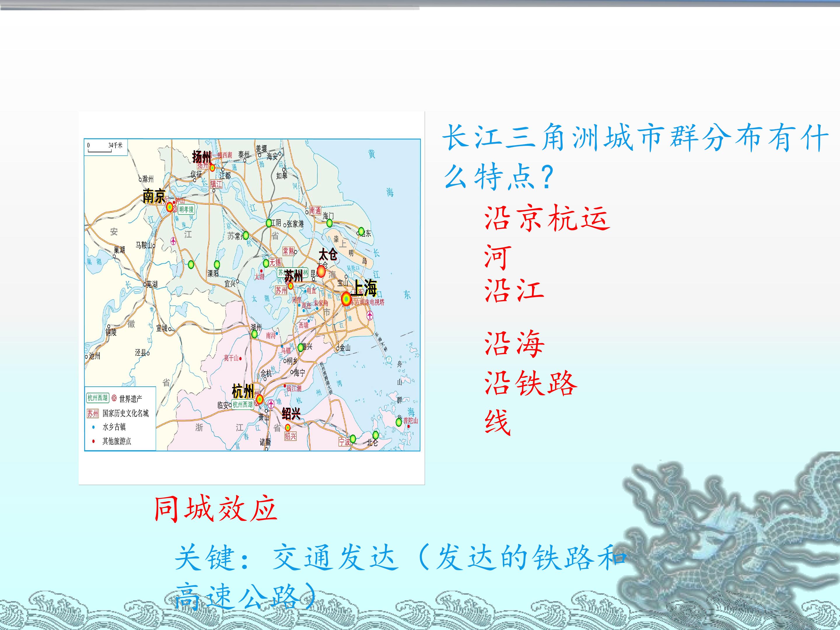840x630 pixels.
Task: Select the red Taicang marker
Action: coord(321,271)
